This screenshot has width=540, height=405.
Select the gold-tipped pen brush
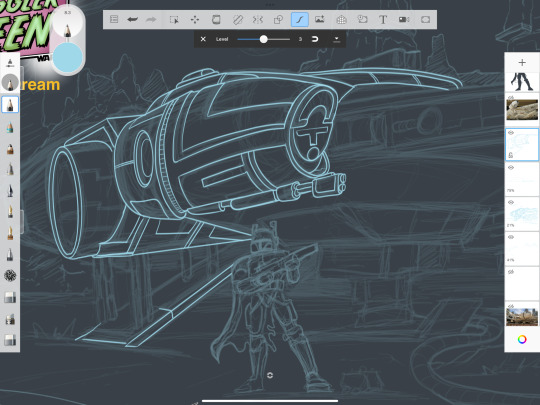[x=10, y=211]
